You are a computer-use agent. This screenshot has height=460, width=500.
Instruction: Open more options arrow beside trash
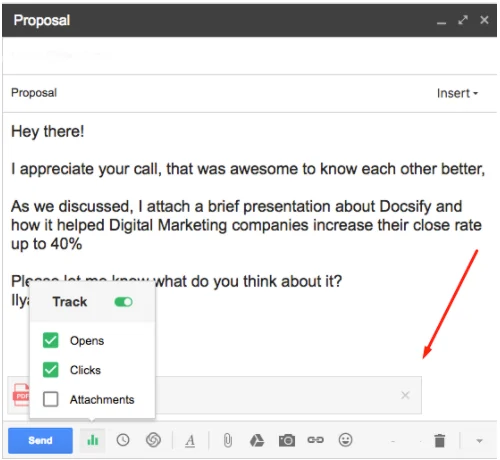479,441
